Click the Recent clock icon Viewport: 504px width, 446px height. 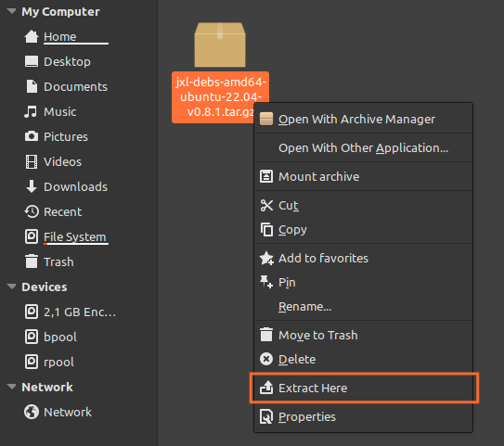32,211
